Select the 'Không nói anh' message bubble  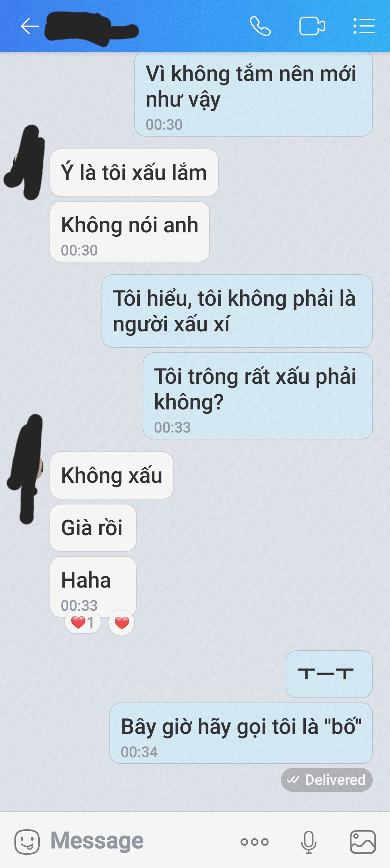point(130,232)
